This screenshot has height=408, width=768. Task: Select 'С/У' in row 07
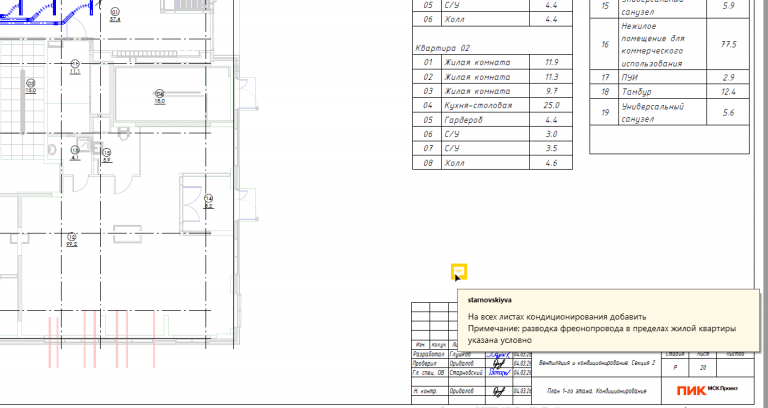click(452, 148)
